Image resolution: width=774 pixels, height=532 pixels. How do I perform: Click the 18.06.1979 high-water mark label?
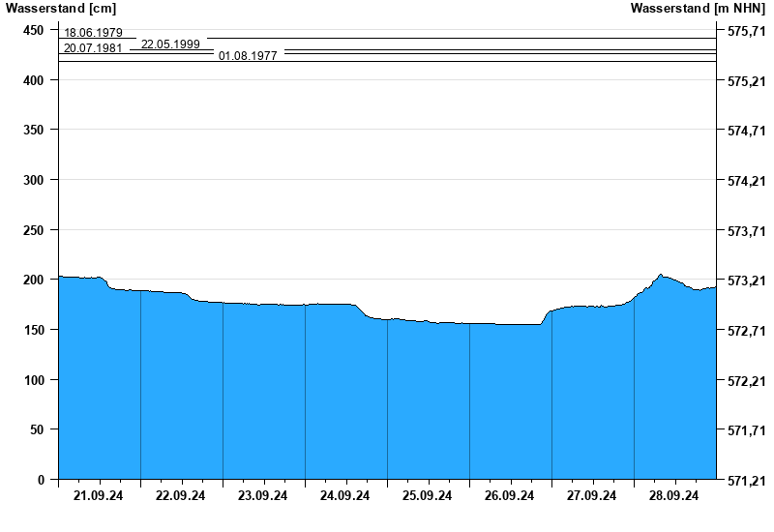click(93, 33)
